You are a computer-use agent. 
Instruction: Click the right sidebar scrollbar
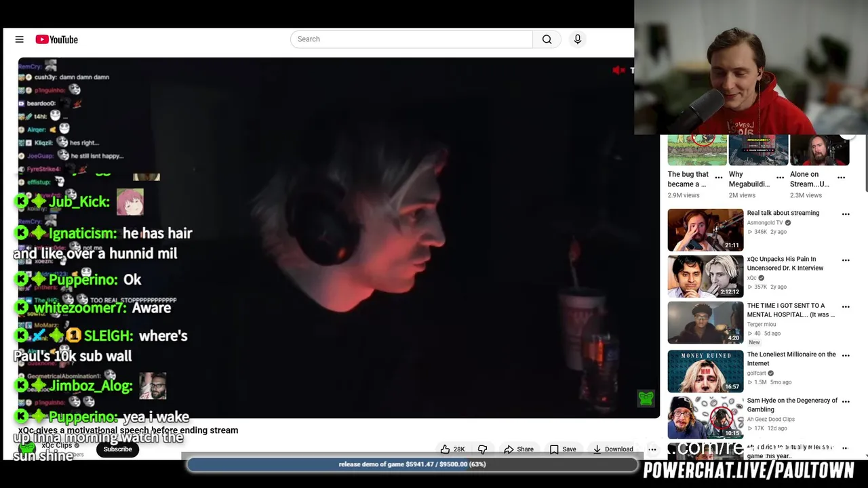coord(865,163)
